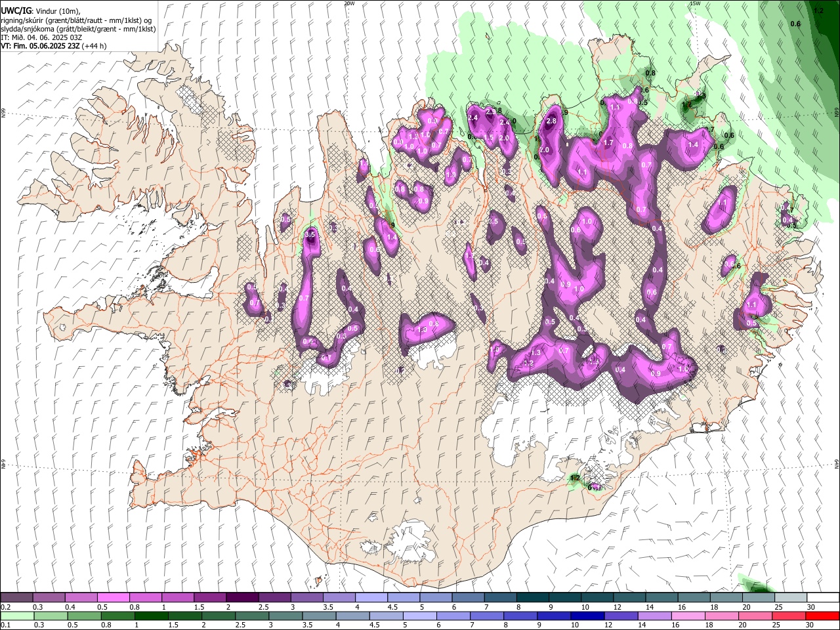Click the "3.5" precipitation value on the map
This screenshot has height=630, width=840.
point(310,234)
